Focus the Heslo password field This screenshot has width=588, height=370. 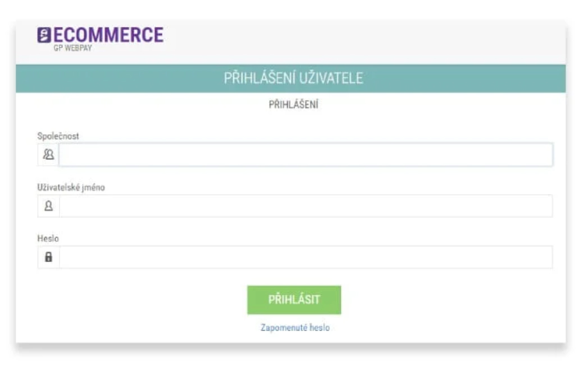306,257
